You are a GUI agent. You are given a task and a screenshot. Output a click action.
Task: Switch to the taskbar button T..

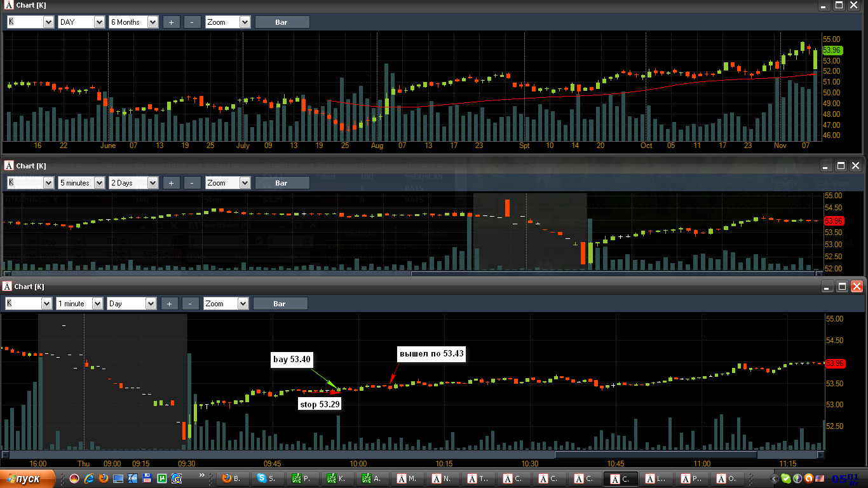click(478, 478)
